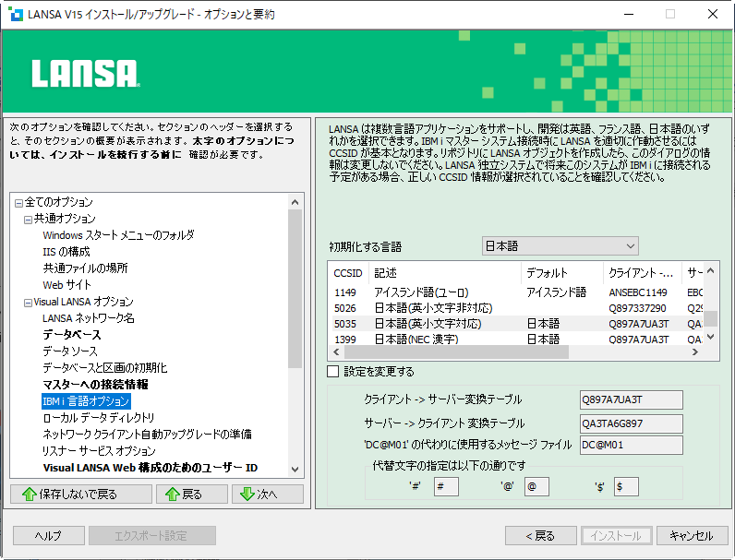The width and height of the screenshot is (735, 560).
Task: Click the 次へ button
Action: tap(268, 494)
